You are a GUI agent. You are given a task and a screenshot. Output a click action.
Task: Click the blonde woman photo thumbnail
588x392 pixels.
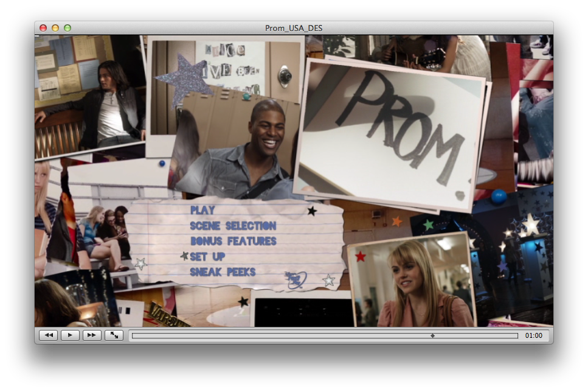(411, 281)
